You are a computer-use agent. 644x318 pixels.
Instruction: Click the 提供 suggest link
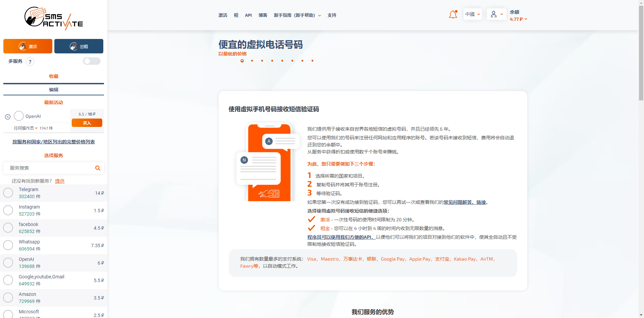(60, 181)
